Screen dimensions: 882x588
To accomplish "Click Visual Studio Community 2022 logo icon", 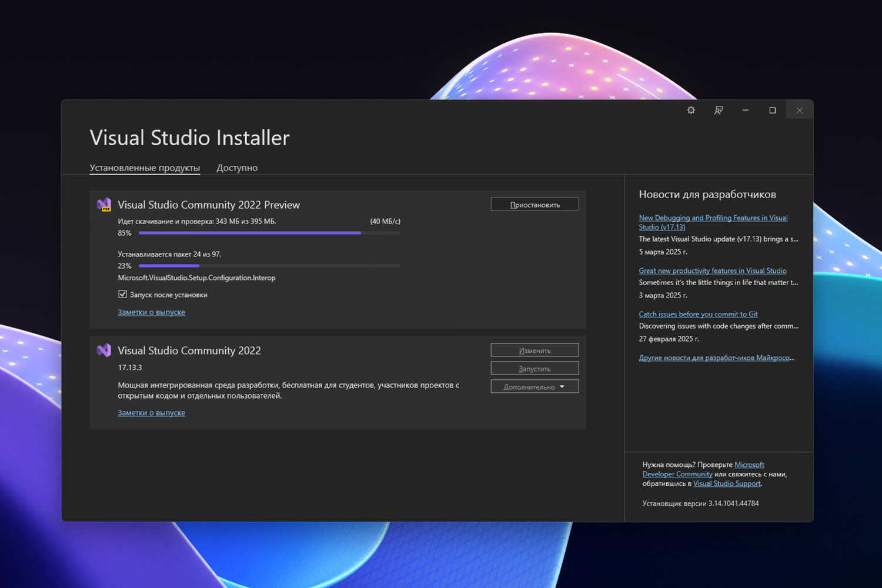I will [x=104, y=350].
